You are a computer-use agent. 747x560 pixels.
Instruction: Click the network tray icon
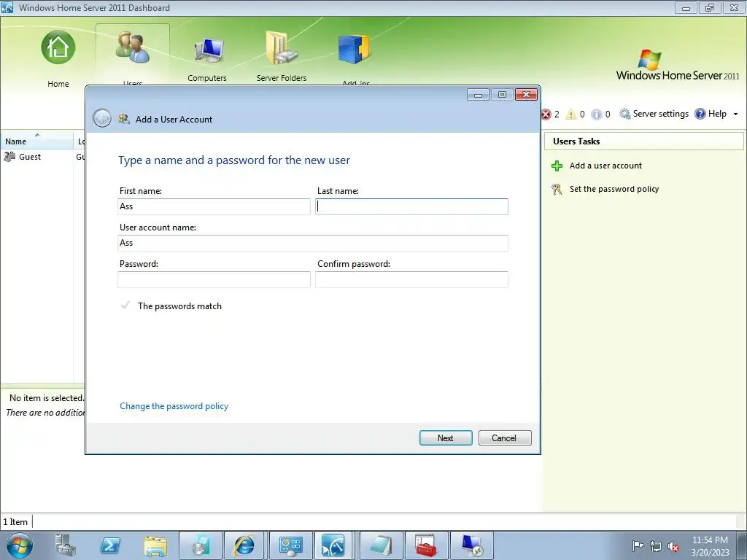(x=656, y=546)
